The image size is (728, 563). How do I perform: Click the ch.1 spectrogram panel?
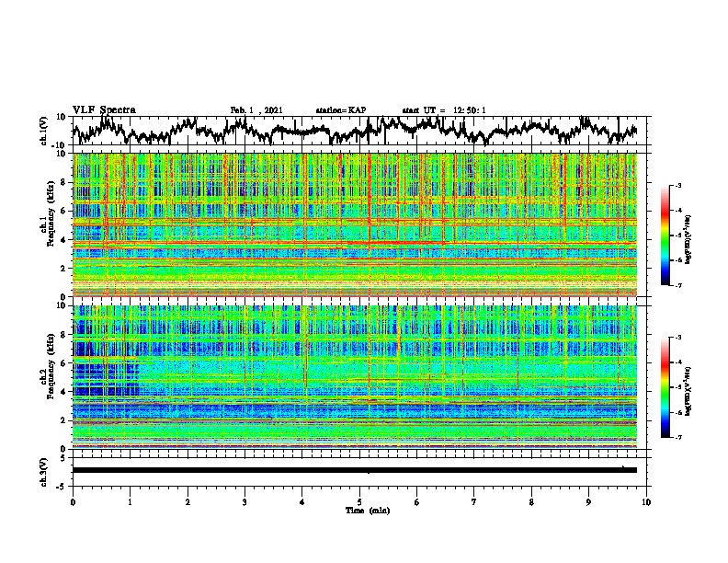tap(355, 224)
